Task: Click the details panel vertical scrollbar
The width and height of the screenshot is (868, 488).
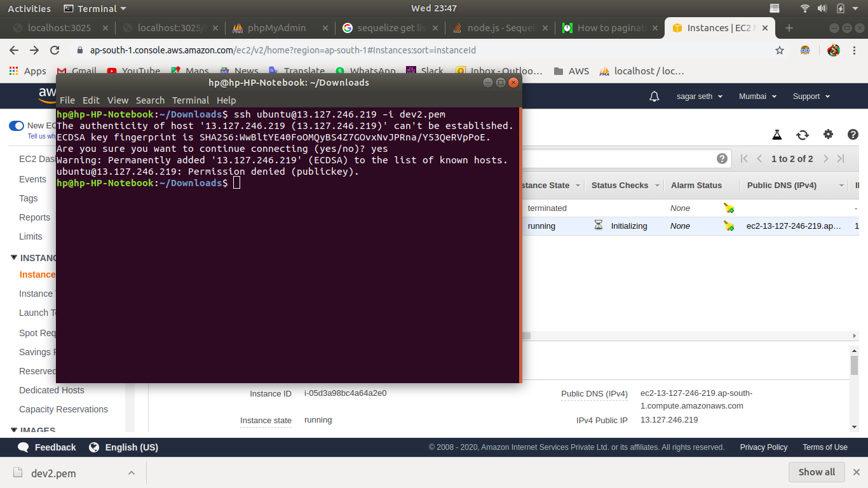Action: (x=854, y=366)
